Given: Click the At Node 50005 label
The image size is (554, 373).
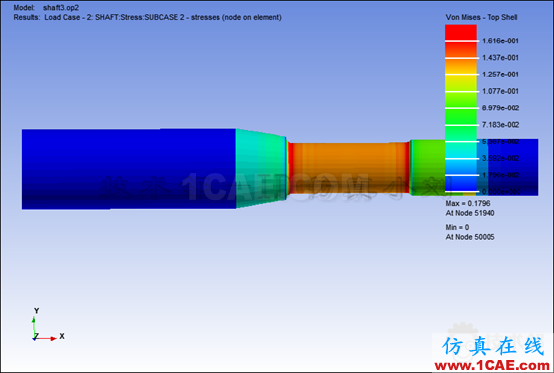Looking at the screenshot, I should pos(470,237).
